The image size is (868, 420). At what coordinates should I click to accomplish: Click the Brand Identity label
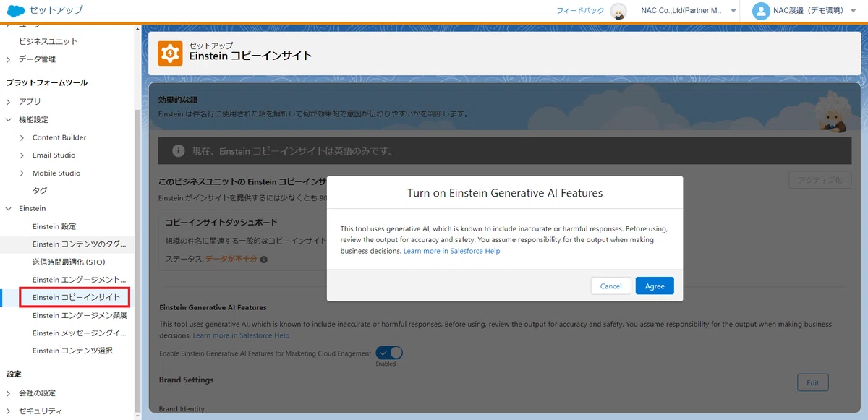(182, 409)
